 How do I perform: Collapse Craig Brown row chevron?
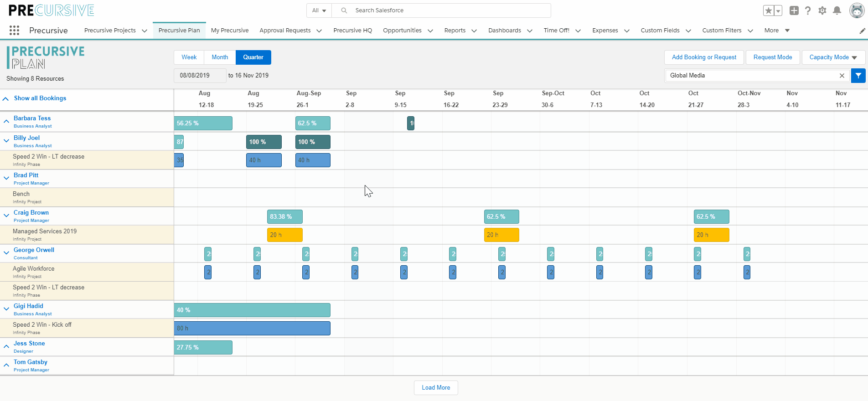pos(6,216)
